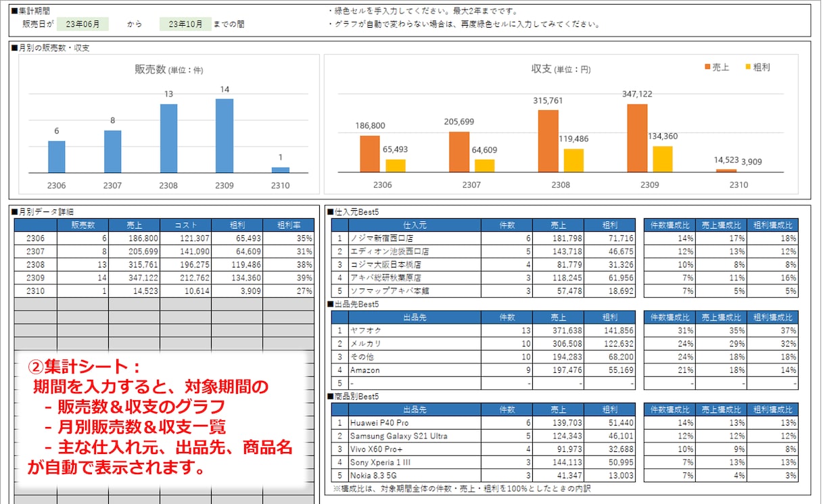Click the Sony Xperia 1 III cell
This screenshot has height=504, width=825.
click(415, 462)
